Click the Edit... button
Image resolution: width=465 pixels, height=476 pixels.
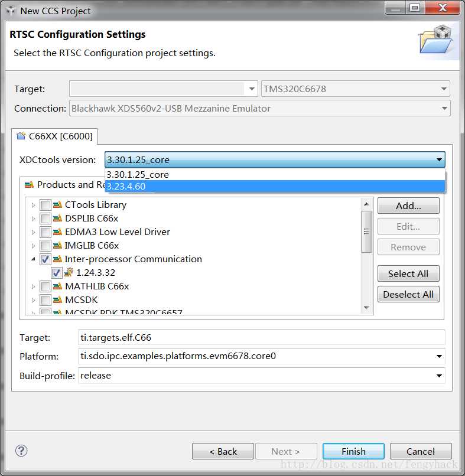pos(408,226)
